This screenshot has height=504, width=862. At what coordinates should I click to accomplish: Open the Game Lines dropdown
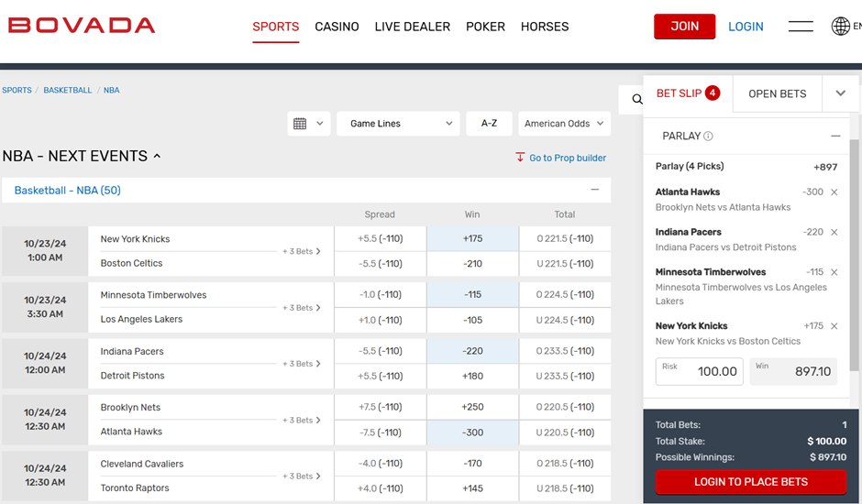click(398, 124)
